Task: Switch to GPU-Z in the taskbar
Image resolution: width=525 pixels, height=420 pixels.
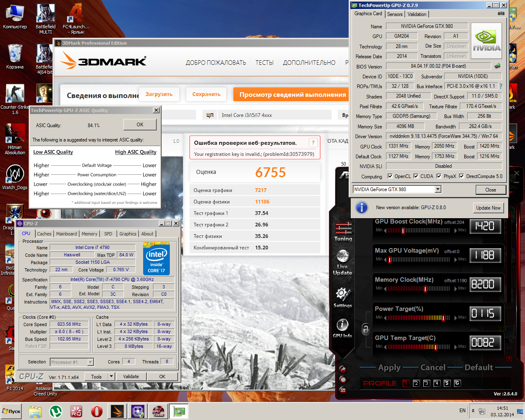Action: (x=179, y=411)
